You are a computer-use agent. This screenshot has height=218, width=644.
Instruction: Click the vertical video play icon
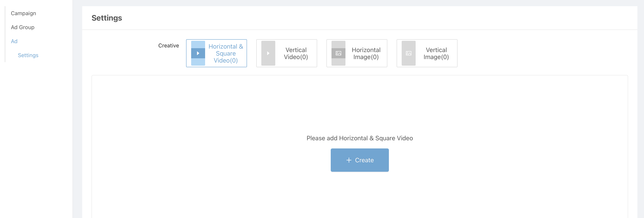click(x=268, y=53)
